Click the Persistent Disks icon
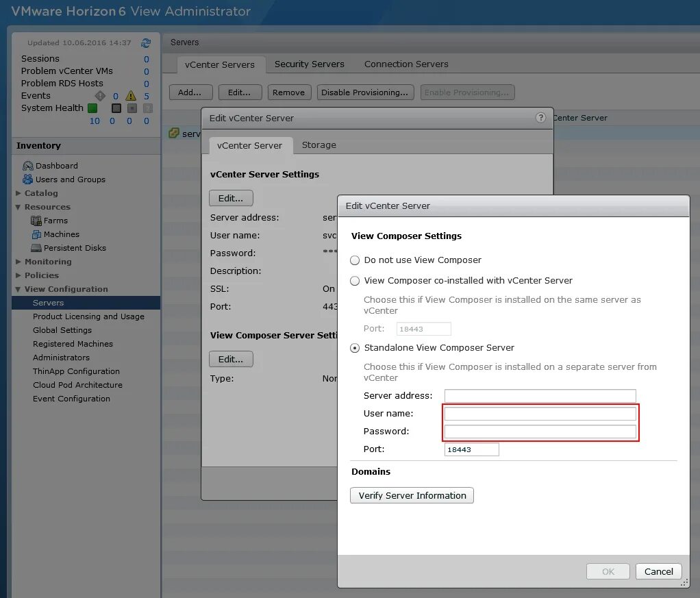The image size is (700, 598). point(36,248)
